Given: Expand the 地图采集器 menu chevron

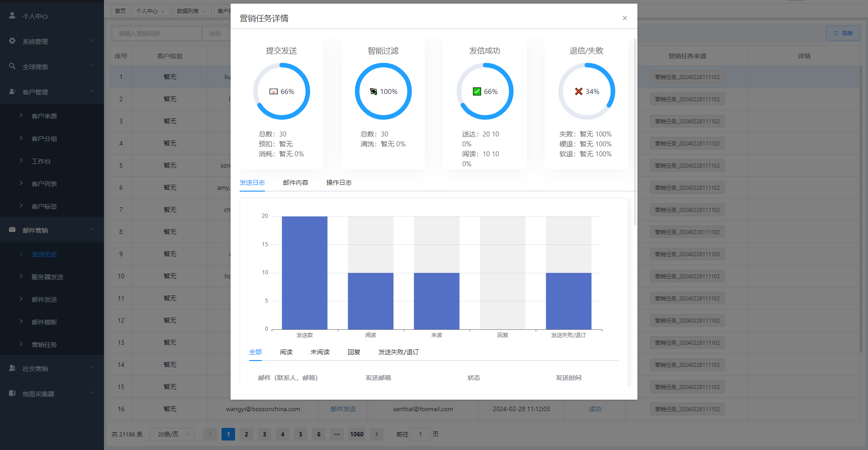Looking at the screenshot, I should click(x=92, y=393).
